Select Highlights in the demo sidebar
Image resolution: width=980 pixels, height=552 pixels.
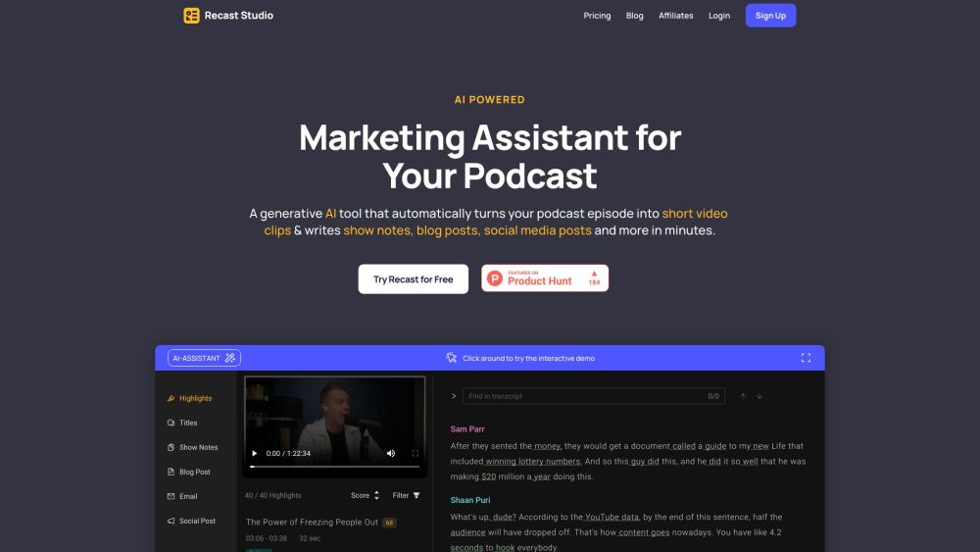[195, 399]
